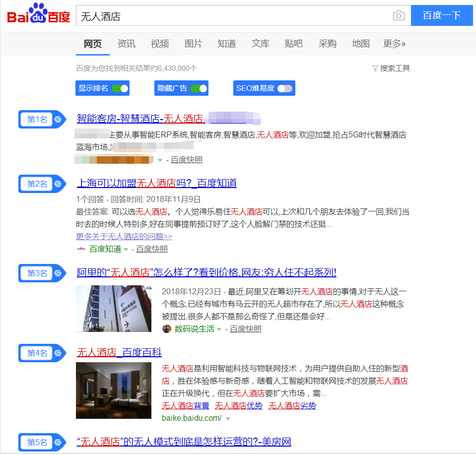Screen dimensions: 476x455
Task: Switch to the 贴吧 tab
Action: 293,44
